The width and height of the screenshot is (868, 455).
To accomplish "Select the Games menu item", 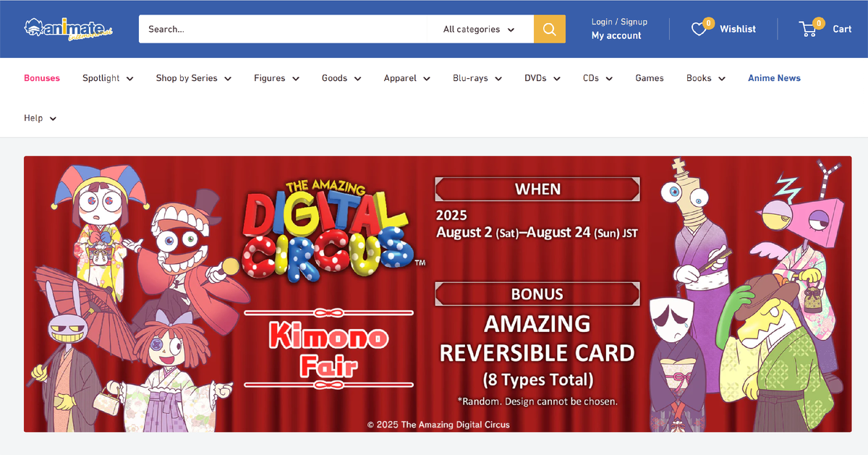I will point(650,78).
